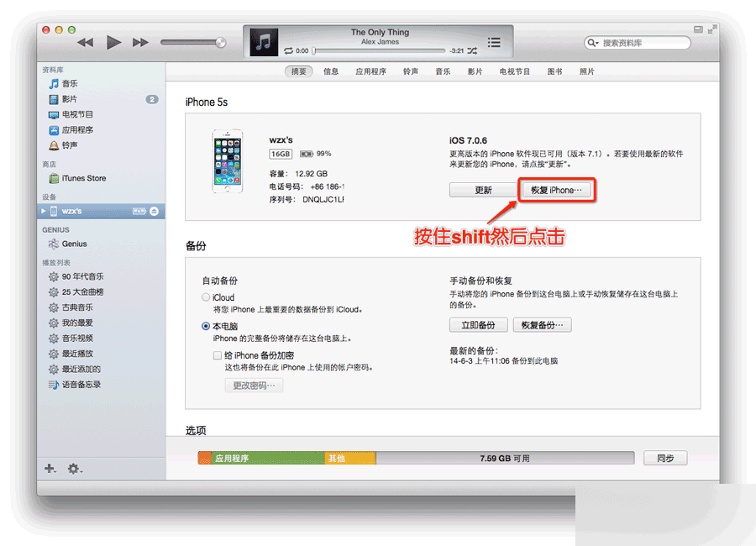Click the 恢复iPhone restore button
Viewport: 756px width, 546px height.
point(556,190)
